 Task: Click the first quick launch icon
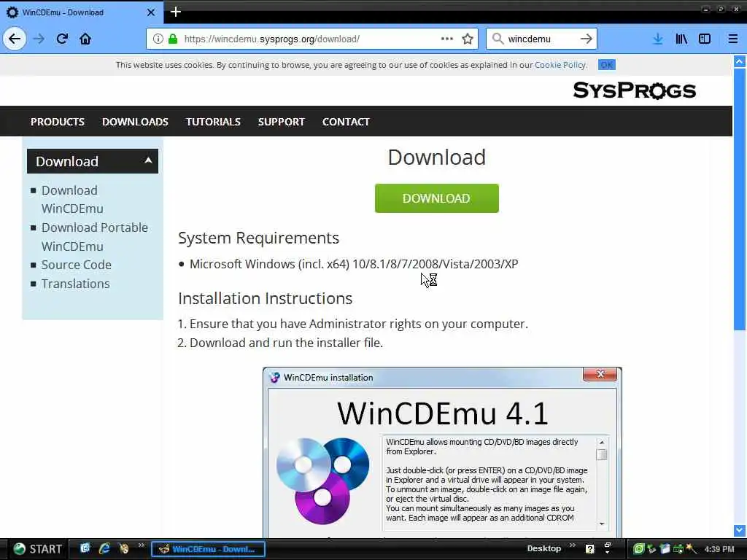(85, 548)
